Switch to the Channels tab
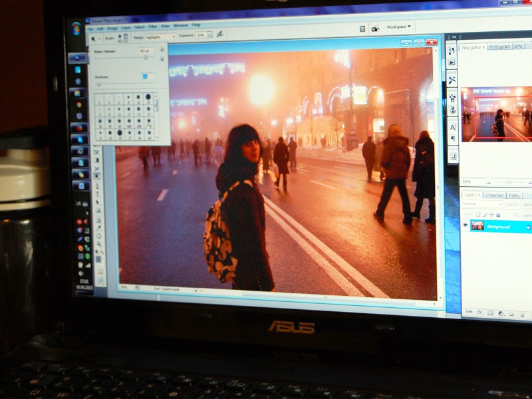This screenshot has height=399, width=532. point(494,196)
